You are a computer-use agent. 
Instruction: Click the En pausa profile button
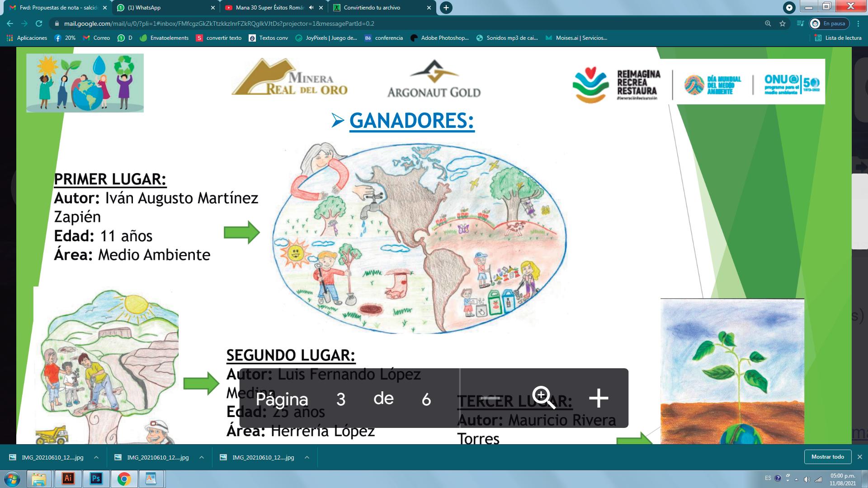click(829, 23)
